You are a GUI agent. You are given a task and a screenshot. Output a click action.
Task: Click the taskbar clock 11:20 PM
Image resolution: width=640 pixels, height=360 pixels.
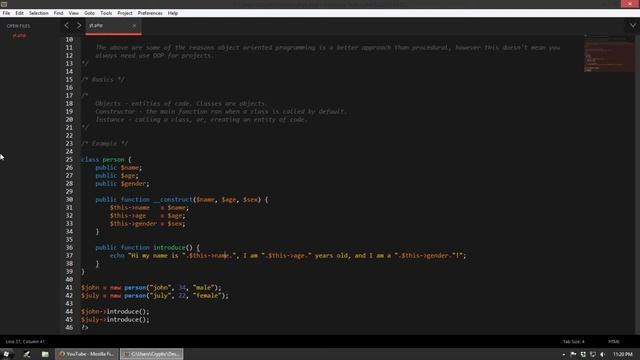tap(623, 354)
